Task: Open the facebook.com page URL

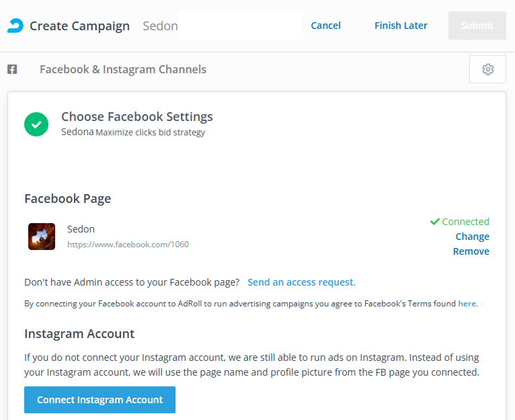Action: pyautogui.click(x=128, y=245)
